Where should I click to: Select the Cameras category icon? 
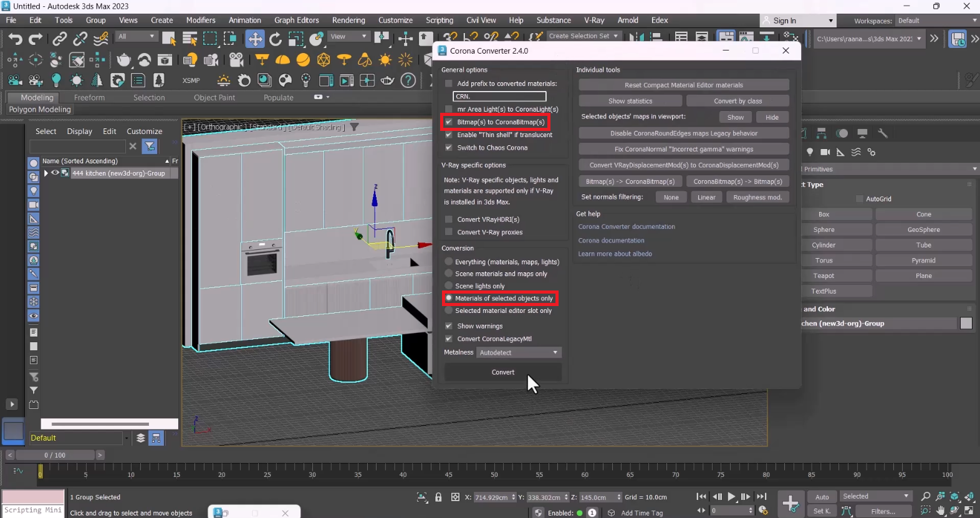tap(825, 152)
